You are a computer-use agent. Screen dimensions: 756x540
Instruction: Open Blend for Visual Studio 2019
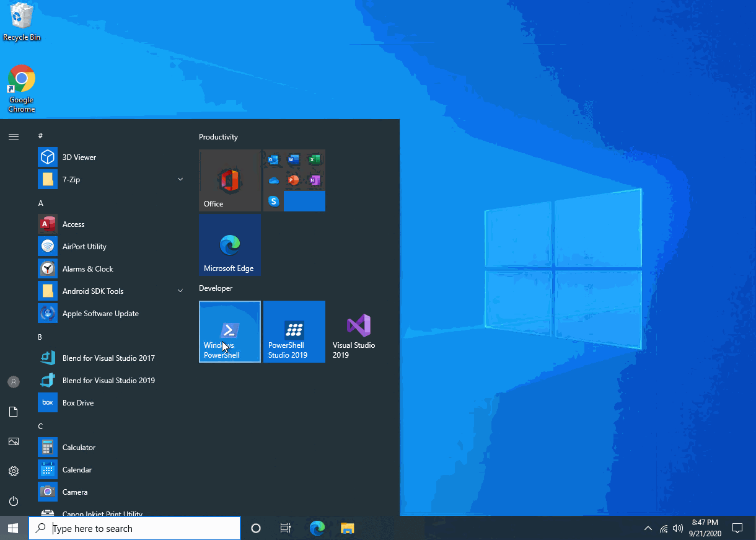[x=112, y=381]
